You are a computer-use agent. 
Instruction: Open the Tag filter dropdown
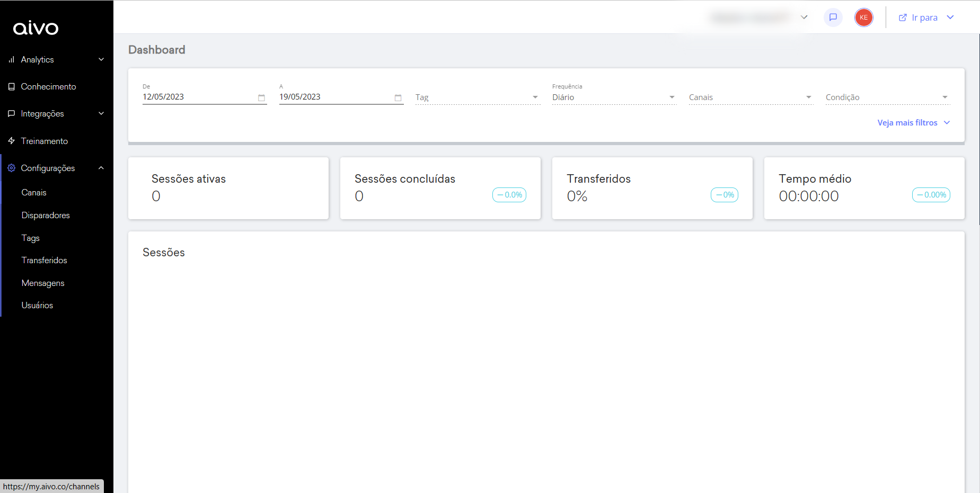[478, 97]
